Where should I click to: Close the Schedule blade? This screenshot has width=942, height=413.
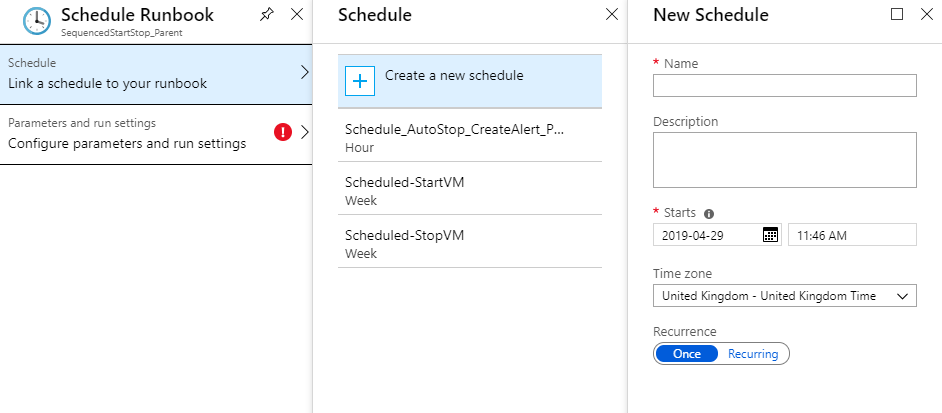[611, 15]
